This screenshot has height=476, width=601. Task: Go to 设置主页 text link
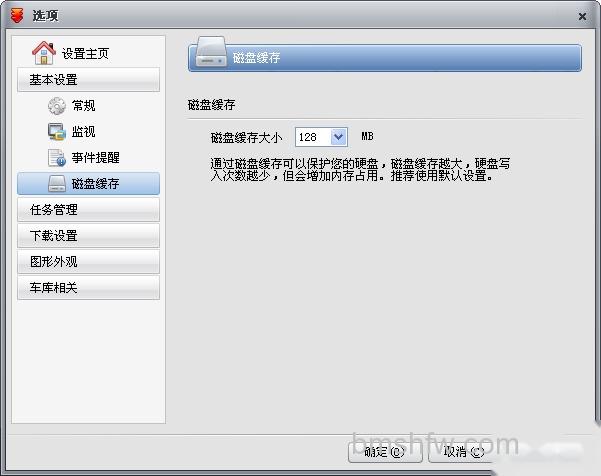pos(85,54)
